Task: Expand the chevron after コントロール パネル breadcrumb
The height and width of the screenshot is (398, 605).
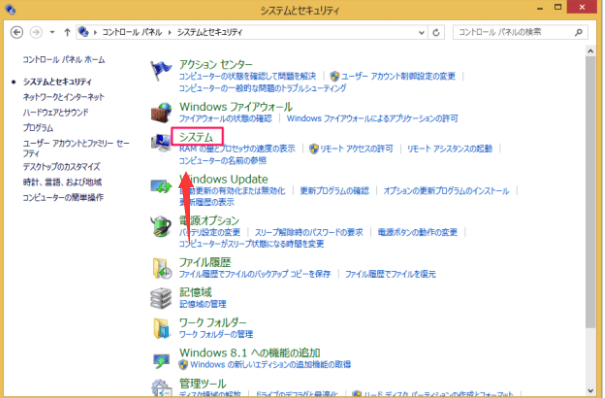Action: (x=169, y=32)
